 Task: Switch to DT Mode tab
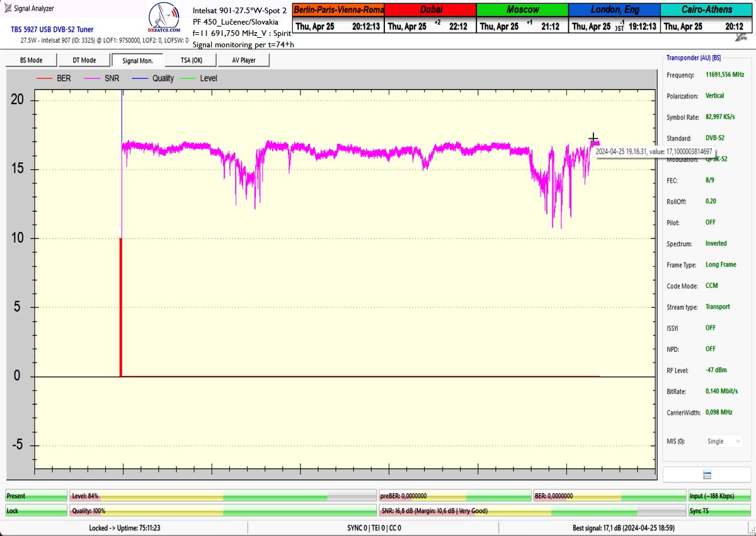coord(84,61)
